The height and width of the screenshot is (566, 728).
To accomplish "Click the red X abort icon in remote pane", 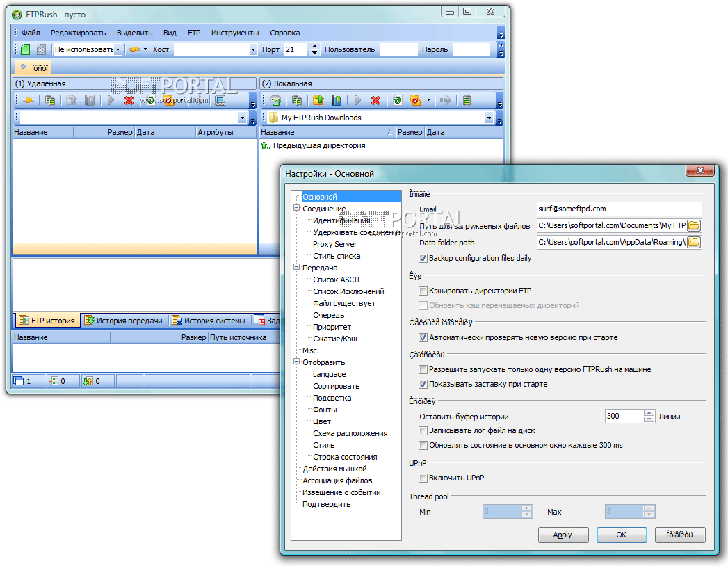I will pyautogui.click(x=129, y=100).
